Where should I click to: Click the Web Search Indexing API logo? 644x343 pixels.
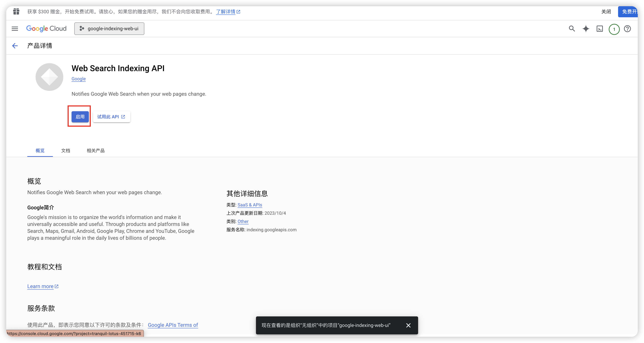pos(49,77)
